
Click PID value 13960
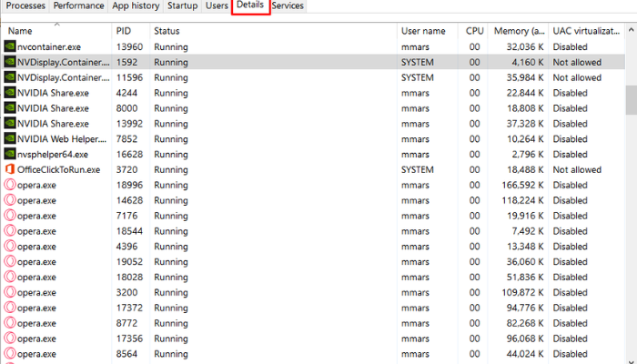(129, 47)
